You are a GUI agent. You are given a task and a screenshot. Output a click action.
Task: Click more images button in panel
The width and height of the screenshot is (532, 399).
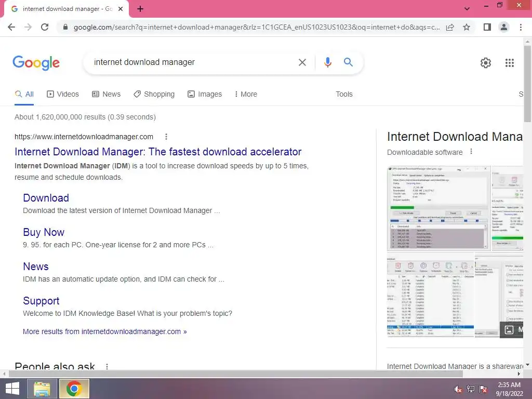pos(512,329)
